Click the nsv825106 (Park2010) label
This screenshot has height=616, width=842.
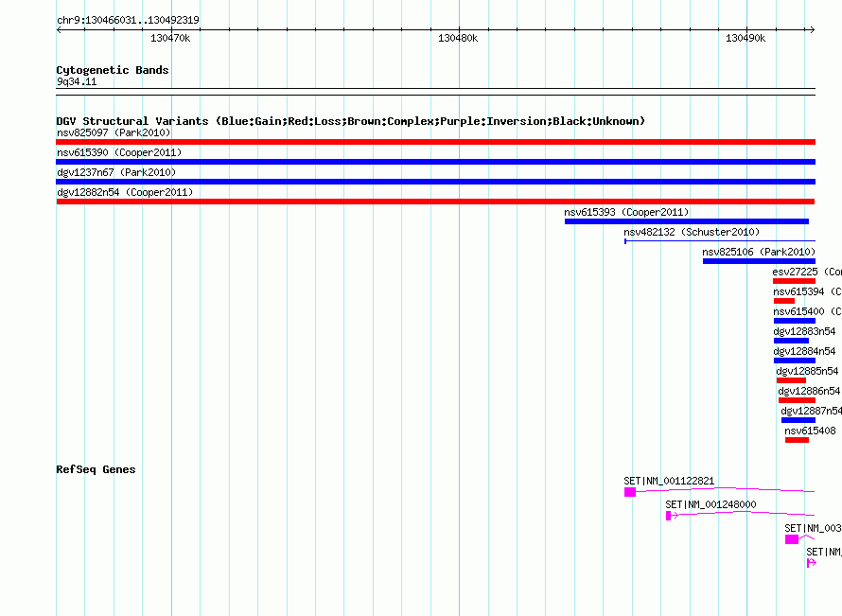[x=759, y=252]
